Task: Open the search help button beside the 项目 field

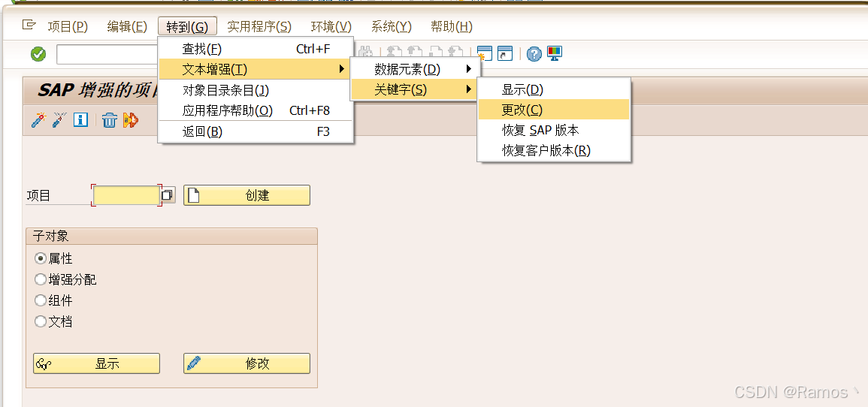Action: pyautogui.click(x=168, y=195)
